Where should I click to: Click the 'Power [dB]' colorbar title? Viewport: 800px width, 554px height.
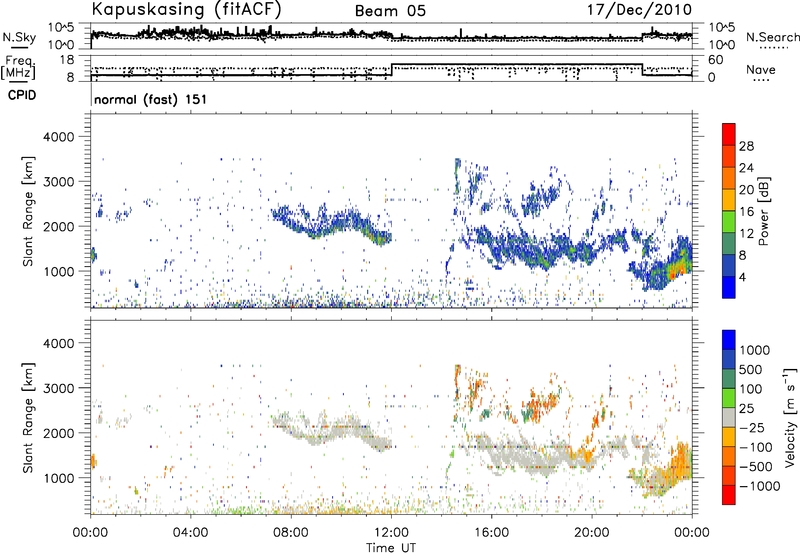pyautogui.click(x=763, y=212)
